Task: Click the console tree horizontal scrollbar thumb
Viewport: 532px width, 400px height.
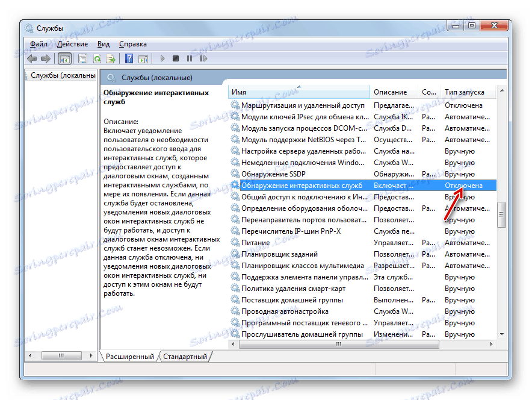Action: pyautogui.click(x=61, y=355)
